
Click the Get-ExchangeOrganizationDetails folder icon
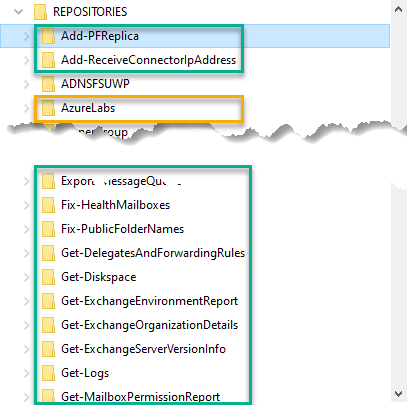[48, 325]
